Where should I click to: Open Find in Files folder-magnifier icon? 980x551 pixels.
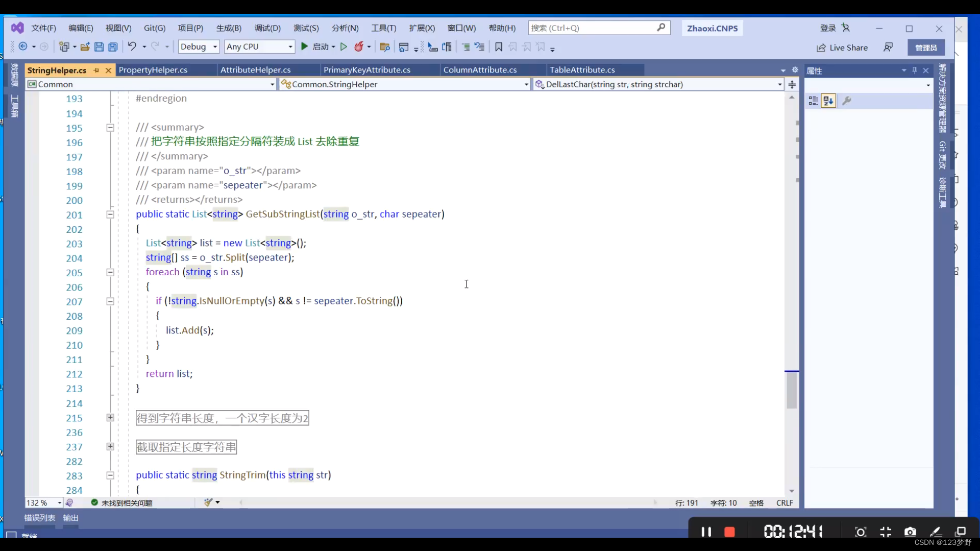(384, 46)
